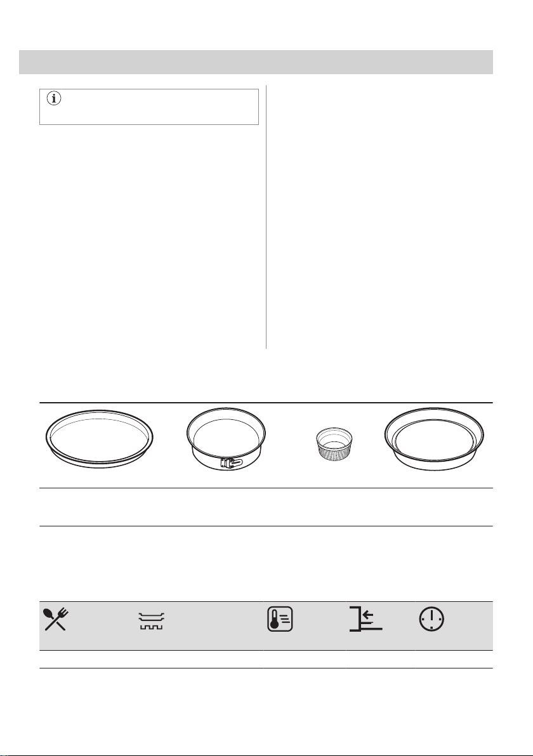Select the bordered information note box
The image size is (533, 756).
pos(149,107)
